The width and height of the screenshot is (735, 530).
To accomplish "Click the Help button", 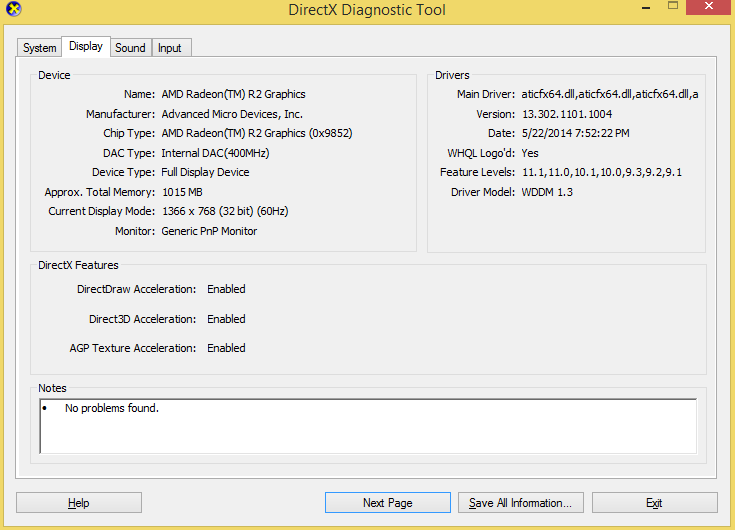I will [x=79, y=503].
